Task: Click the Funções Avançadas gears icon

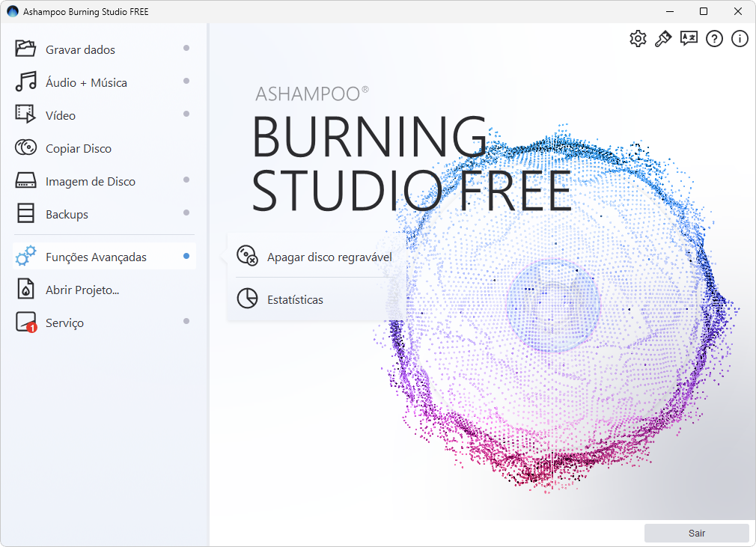Action: pyautogui.click(x=25, y=256)
